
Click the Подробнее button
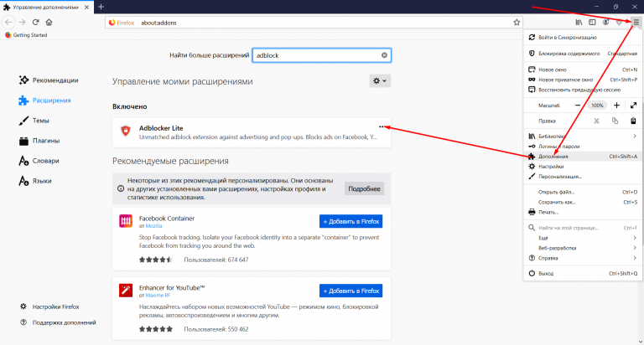364,188
